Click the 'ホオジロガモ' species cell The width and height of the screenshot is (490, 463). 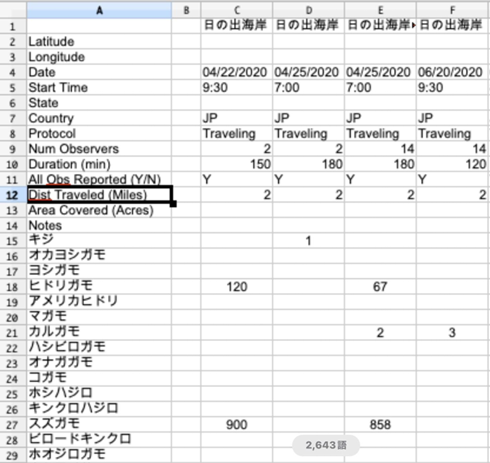coord(99,455)
